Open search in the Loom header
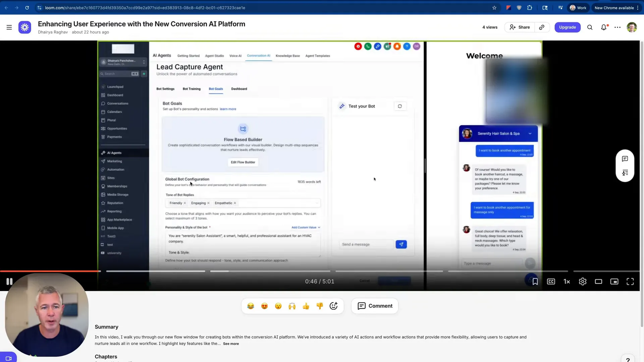 pos(590,27)
